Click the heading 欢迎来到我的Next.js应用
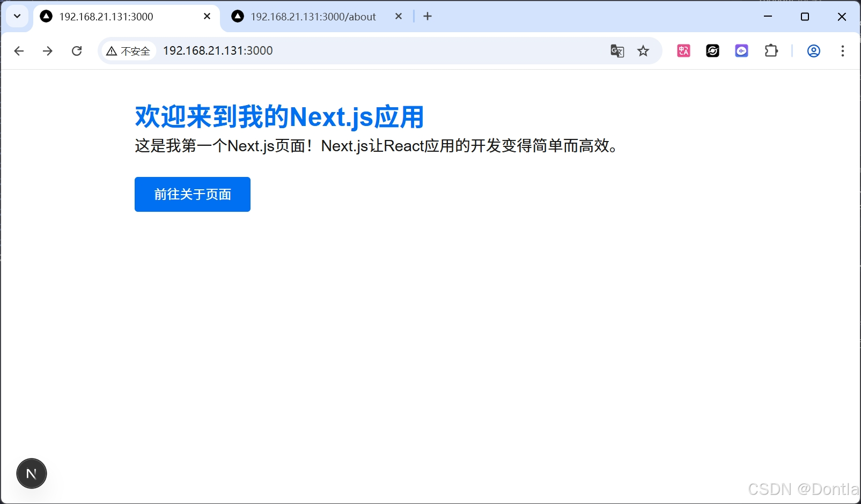The image size is (861, 504). click(279, 117)
